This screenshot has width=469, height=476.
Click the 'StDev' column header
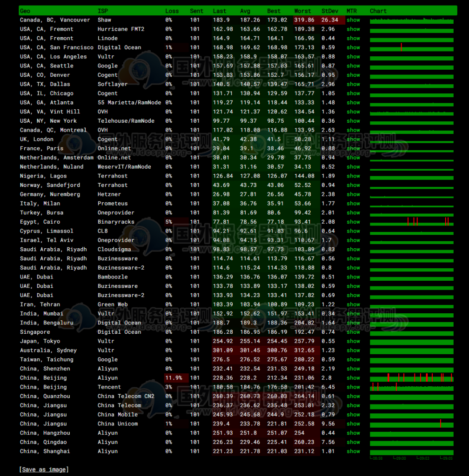329,11
